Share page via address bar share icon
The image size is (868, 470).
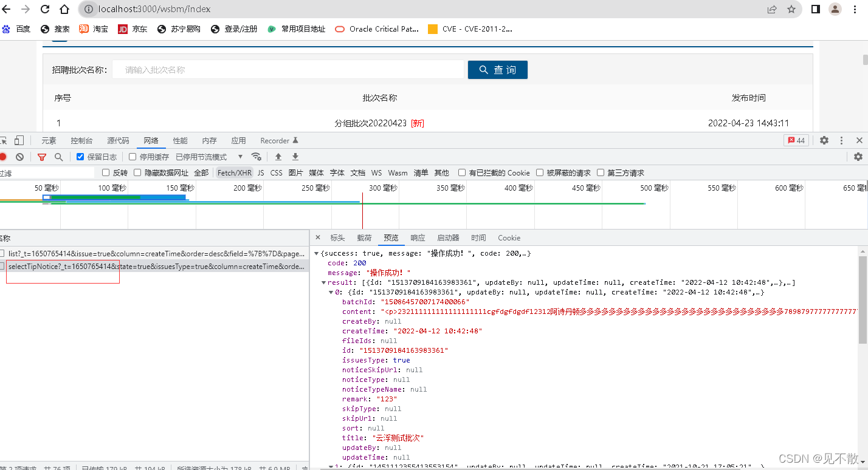point(772,9)
